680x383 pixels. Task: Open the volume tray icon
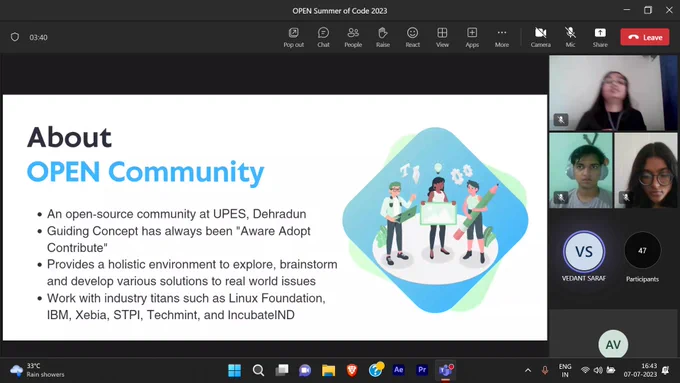(598, 370)
